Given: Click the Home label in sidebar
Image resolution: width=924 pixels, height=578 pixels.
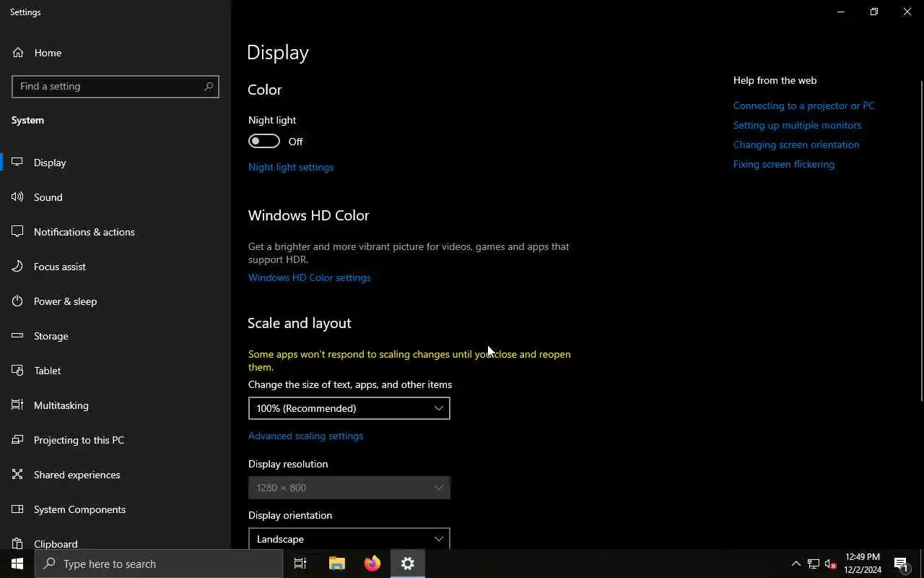Looking at the screenshot, I should (x=48, y=53).
